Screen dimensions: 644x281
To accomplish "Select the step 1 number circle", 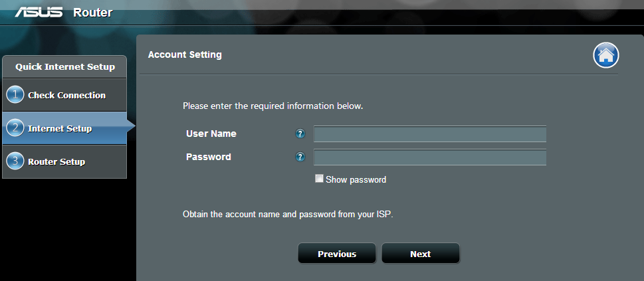I will (x=15, y=95).
